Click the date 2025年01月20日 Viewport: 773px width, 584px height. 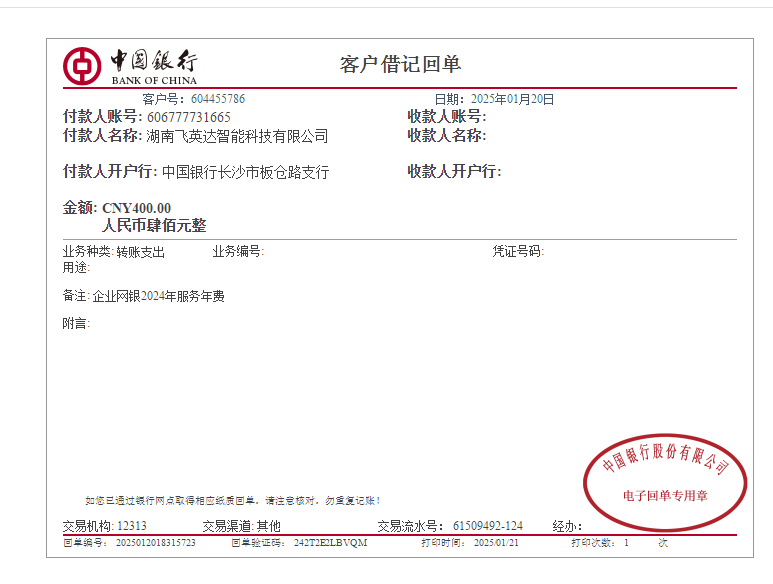point(512,99)
